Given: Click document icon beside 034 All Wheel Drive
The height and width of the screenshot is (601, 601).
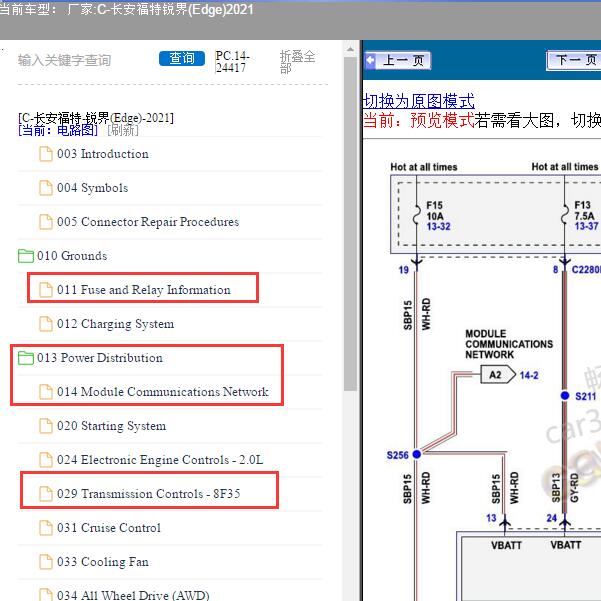Looking at the screenshot, I should click(46, 595).
